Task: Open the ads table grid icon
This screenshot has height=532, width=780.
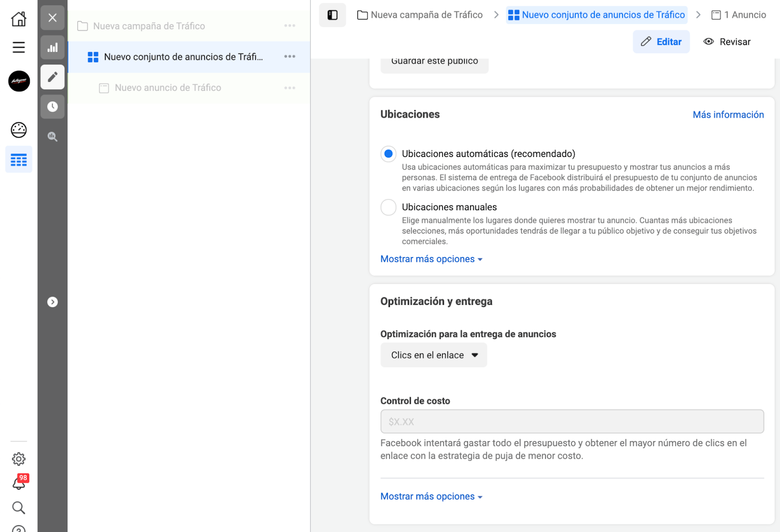Action: 19,159
